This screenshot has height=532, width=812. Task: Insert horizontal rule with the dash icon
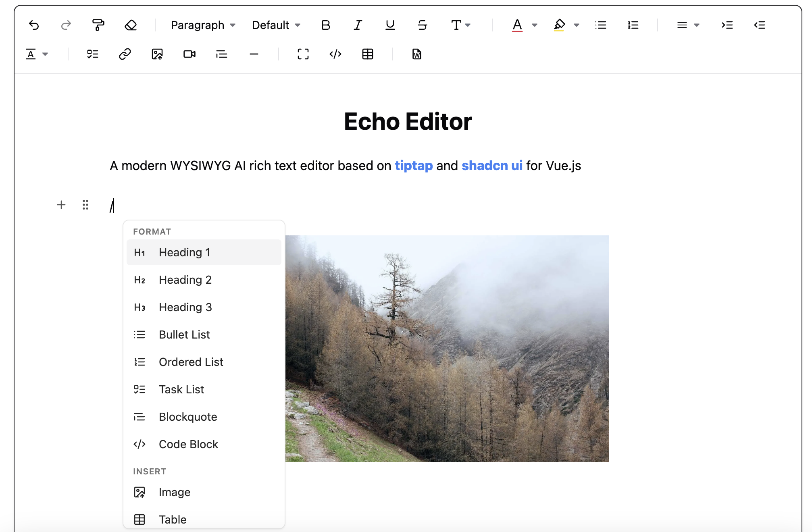[x=254, y=54]
